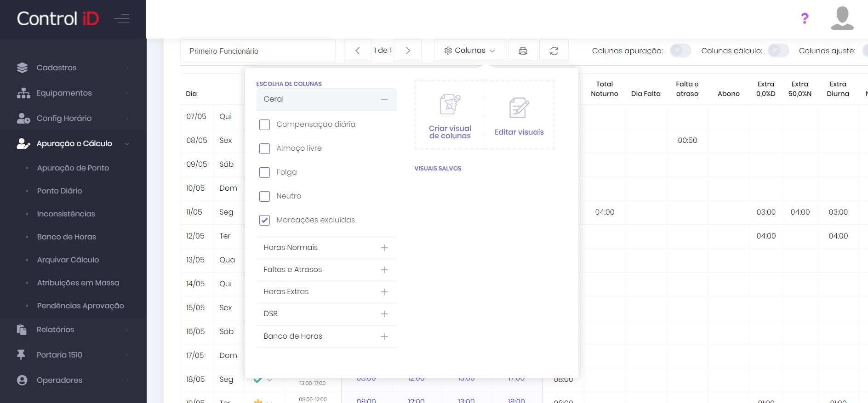
Task: Click the Cadastros stack icon
Action: tap(22, 68)
